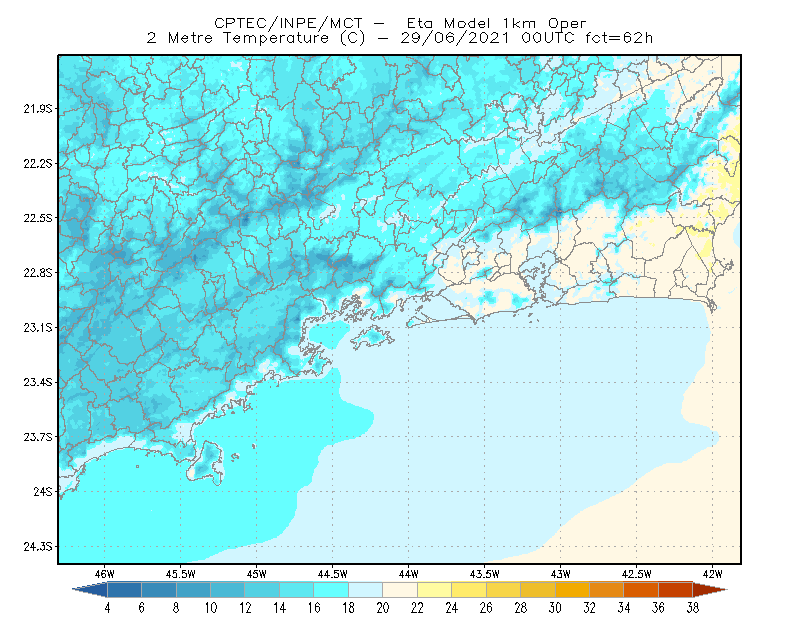This screenshot has height=618, width=800.
Task: Click the 30-32 orange legend swatch
Action: click(572, 590)
